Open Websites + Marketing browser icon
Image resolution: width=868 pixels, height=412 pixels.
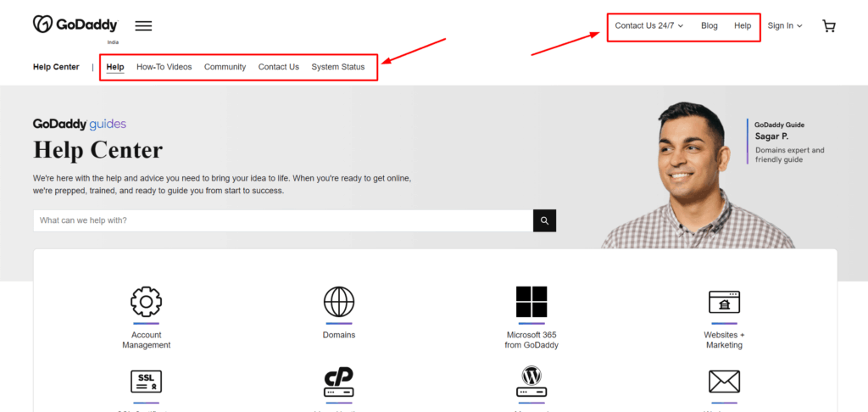(x=724, y=302)
